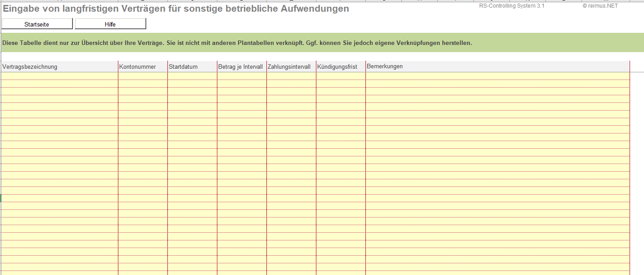Select first empty cell under Bemerkungen
The width and height of the screenshot is (644, 275).
(x=497, y=76)
